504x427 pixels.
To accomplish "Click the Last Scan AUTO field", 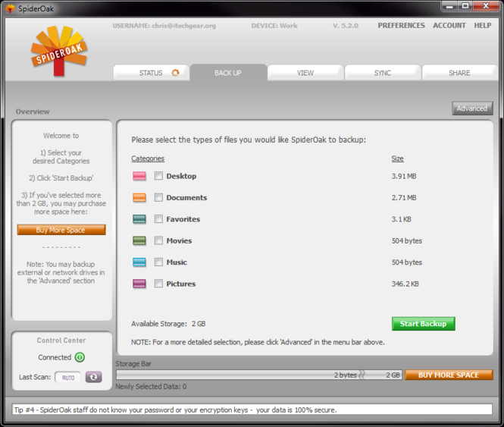I will [x=67, y=377].
